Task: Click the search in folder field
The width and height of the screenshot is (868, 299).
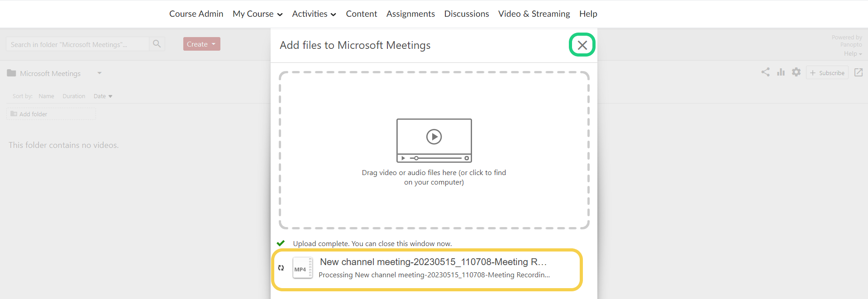Action: [77, 44]
